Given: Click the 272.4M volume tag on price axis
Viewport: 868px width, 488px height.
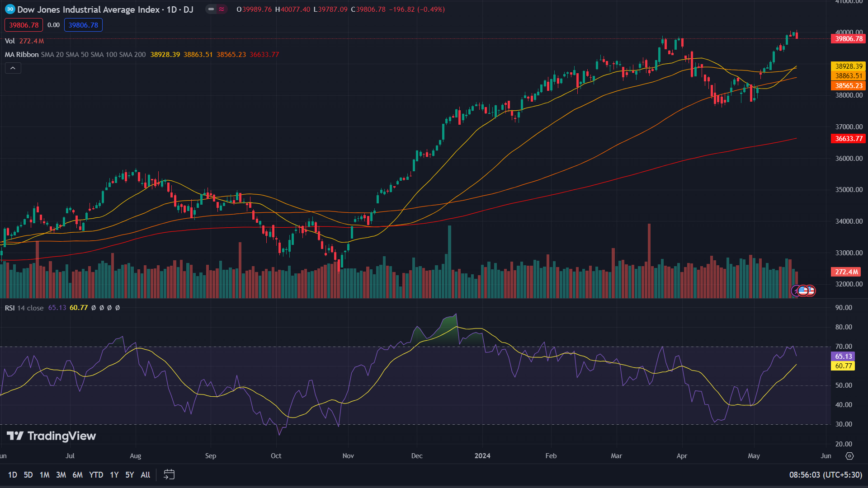Looking at the screenshot, I should [846, 272].
